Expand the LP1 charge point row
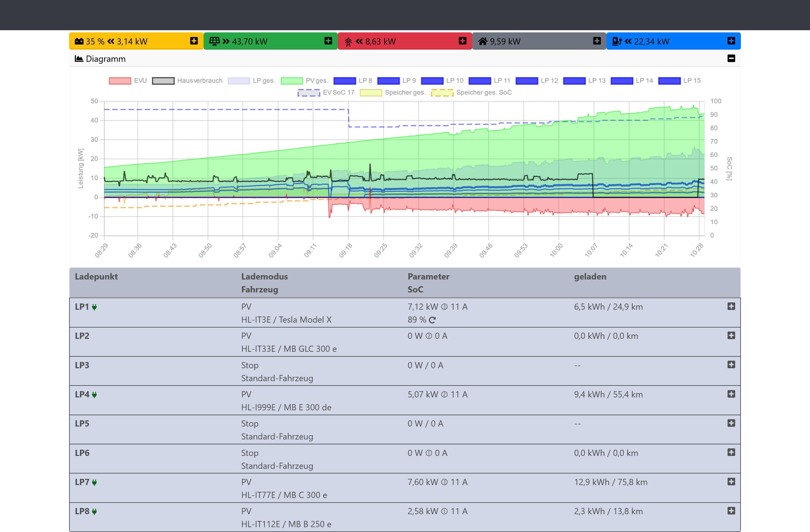The width and height of the screenshot is (810, 532). [731, 306]
